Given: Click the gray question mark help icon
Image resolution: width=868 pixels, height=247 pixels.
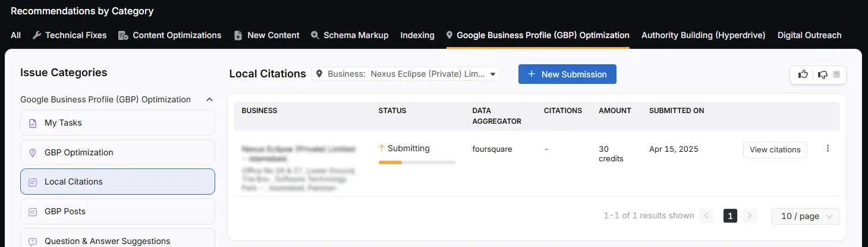Looking at the screenshot, I should [836, 74].
